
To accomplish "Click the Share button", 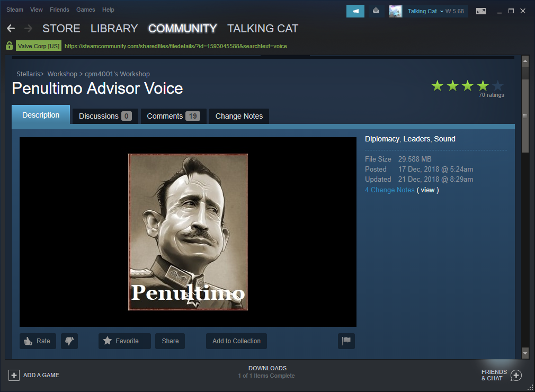I will [x=170, y=341].
